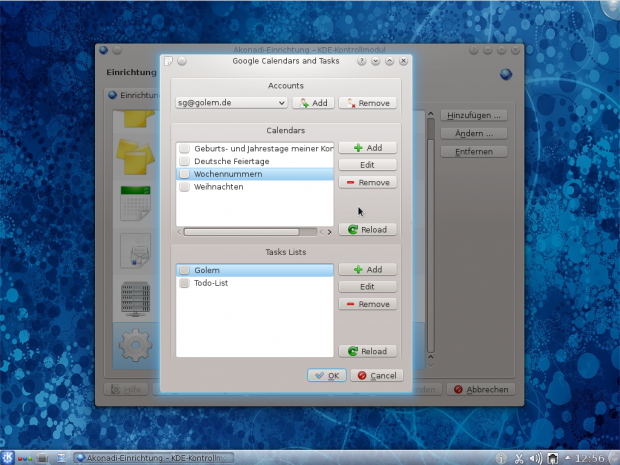The width and height of the screenshot is (620, 465).
Task: Select the gear resource icon in background list
Action: 135,345
